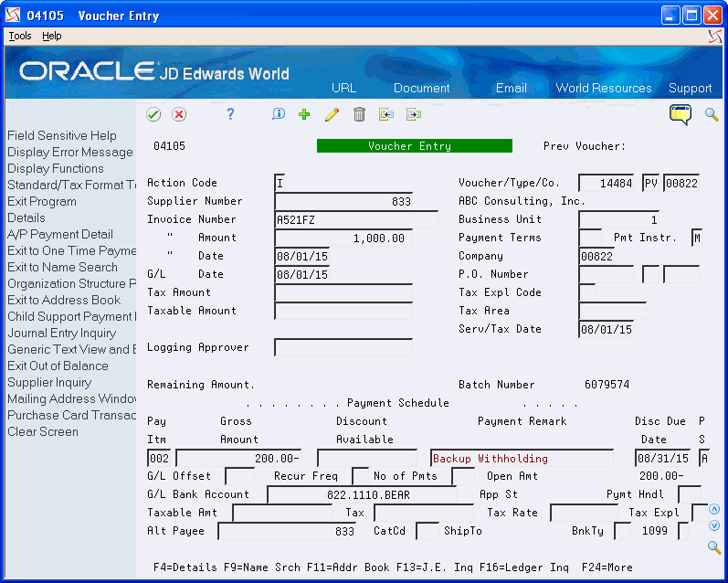The width and height of the screenshot is (728, 583).
Task: Open help with the question mark icon
Action: click(231, 114)
